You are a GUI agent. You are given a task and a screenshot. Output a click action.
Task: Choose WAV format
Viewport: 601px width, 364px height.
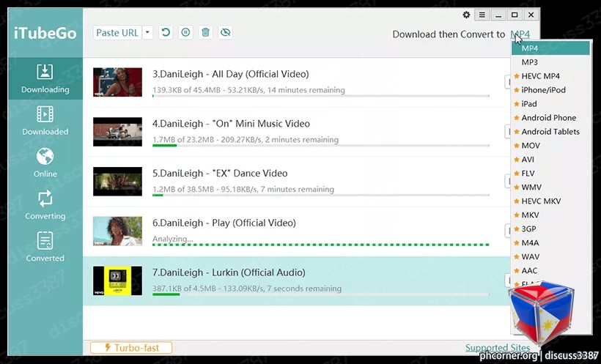coord(550,257)
